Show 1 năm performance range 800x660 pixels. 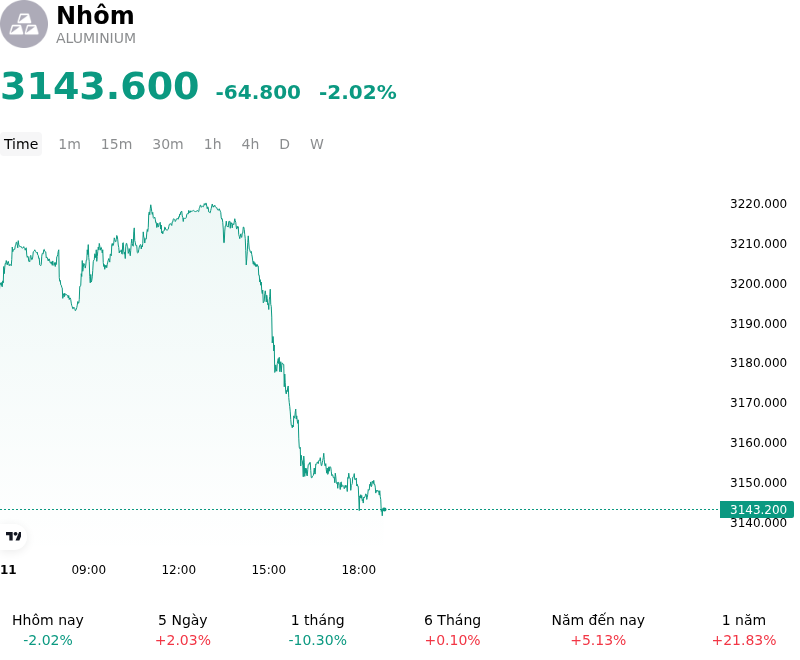pyautogui.click(x=744, y=630)
